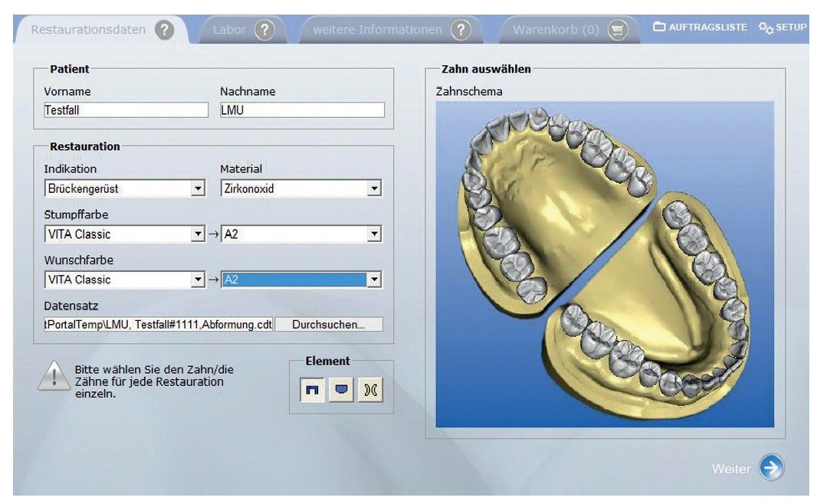Select the pontic element icon
The image size is (817, 504).
coord(341,389)
